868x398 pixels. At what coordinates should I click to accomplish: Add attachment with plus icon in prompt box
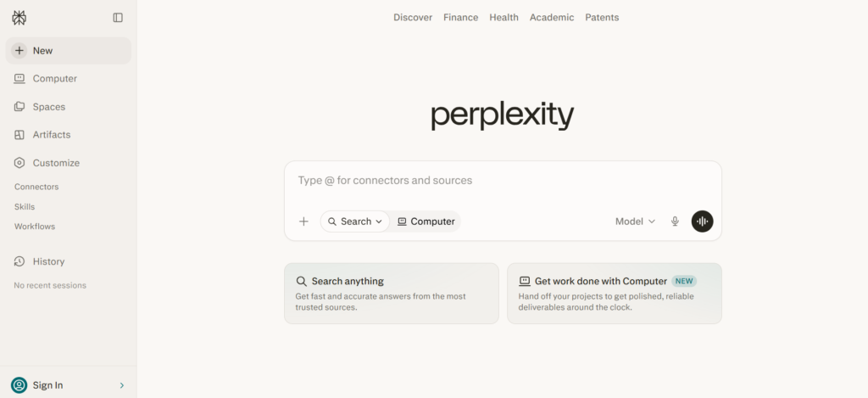[x=303, y=221]
